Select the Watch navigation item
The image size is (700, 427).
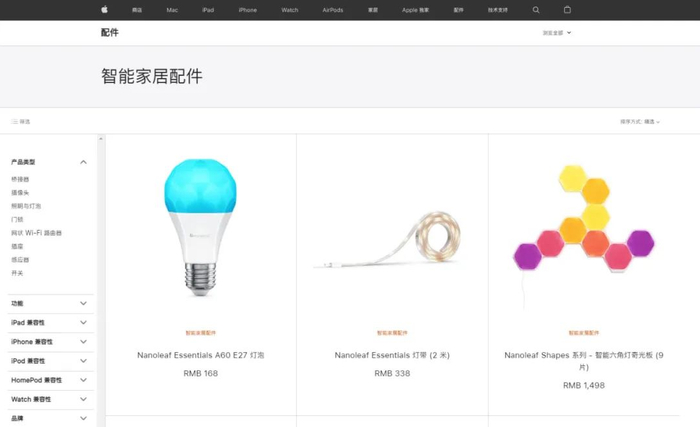(x=290, y=10)
